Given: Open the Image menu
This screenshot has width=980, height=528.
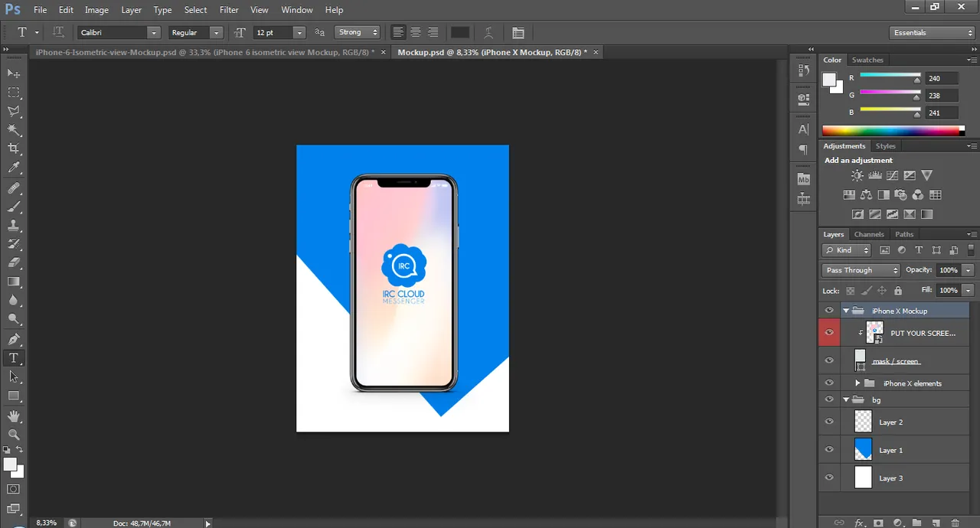Looking at the screenshot, I should 96,10.
